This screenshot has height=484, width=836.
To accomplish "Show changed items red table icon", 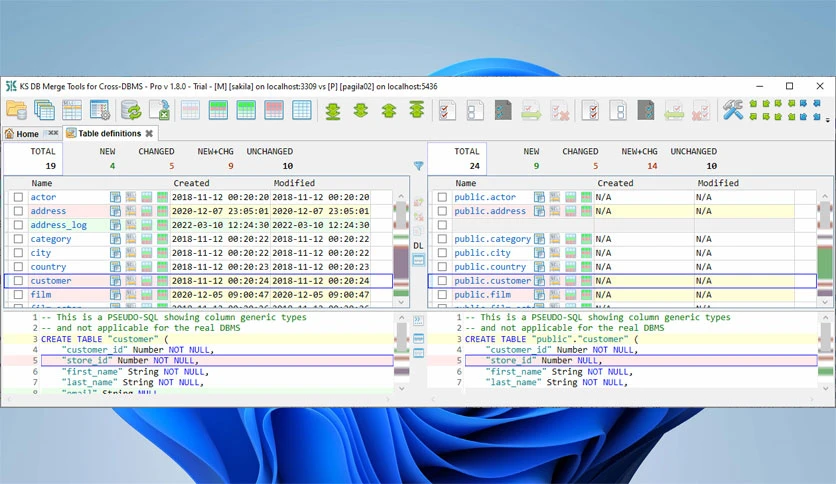I will (274, 110).
